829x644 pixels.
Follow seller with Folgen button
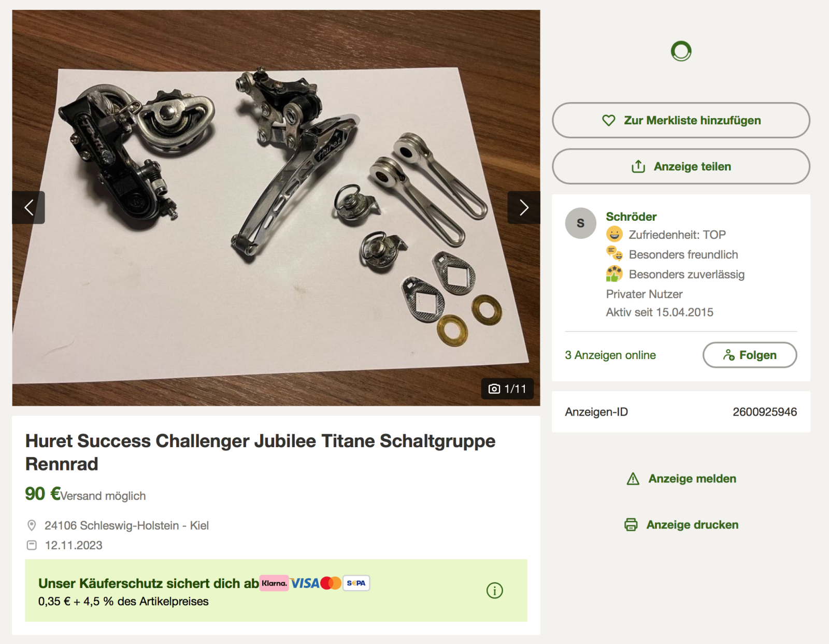pyautogui.click(x=749, y=355)
